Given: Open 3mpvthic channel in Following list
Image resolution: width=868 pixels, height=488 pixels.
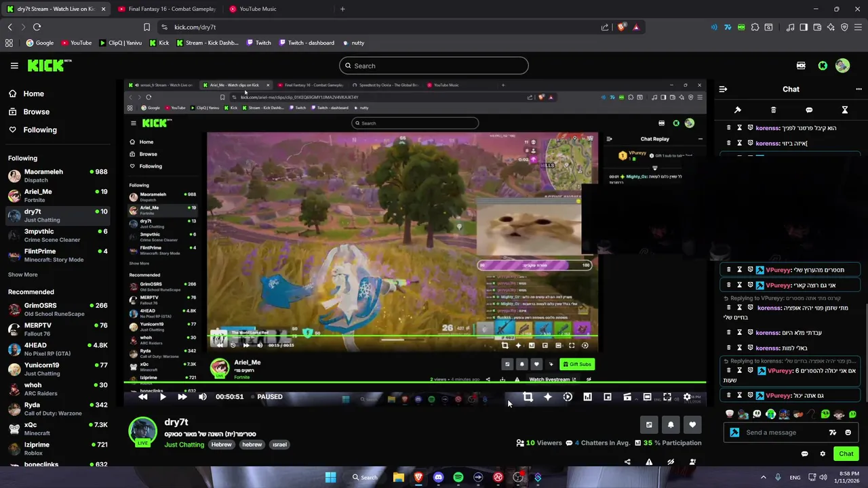Looking at the screenshot, I should coord(58,235).
